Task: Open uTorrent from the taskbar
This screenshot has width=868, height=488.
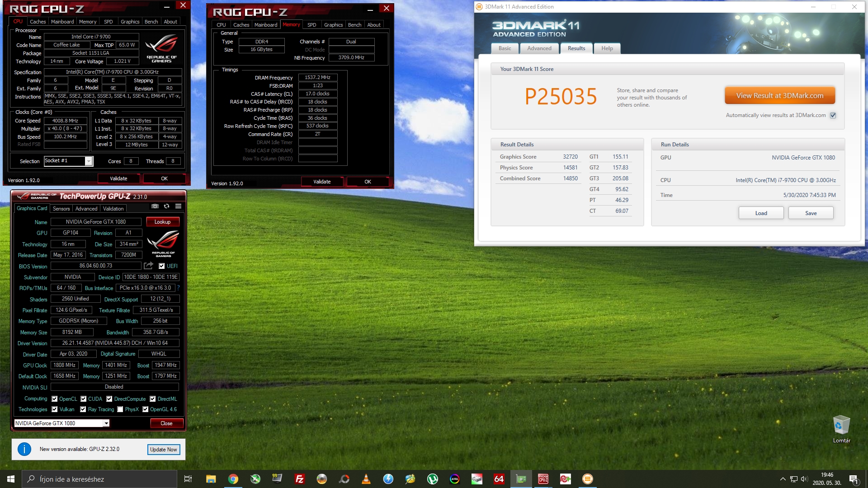Action: point(433,479)
